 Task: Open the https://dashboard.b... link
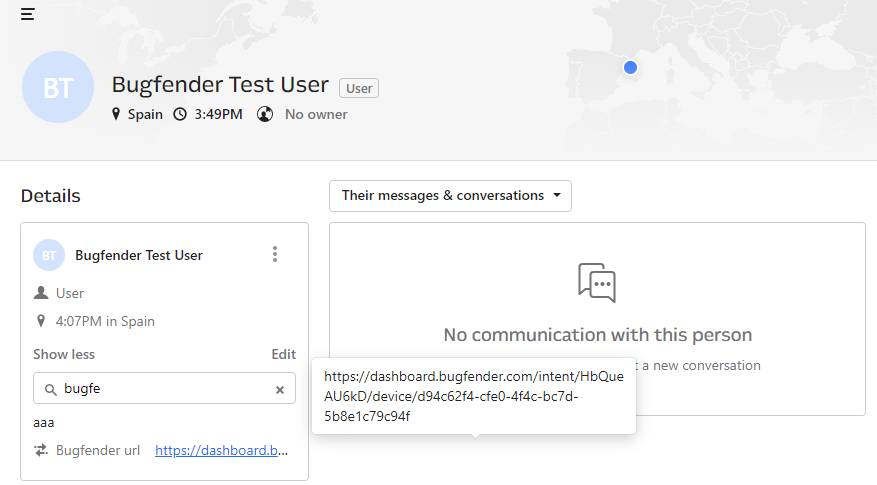(221, 450)
